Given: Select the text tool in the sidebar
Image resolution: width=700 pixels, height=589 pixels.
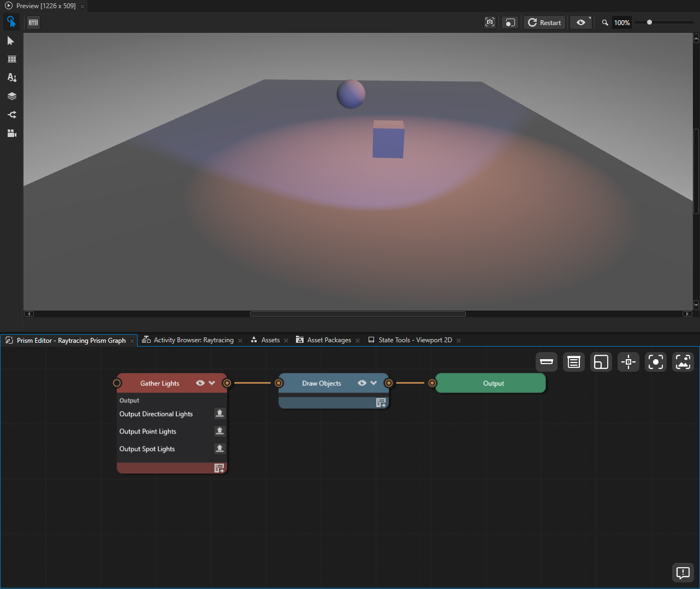Looking at the screenshot, I should click(11, 78).
